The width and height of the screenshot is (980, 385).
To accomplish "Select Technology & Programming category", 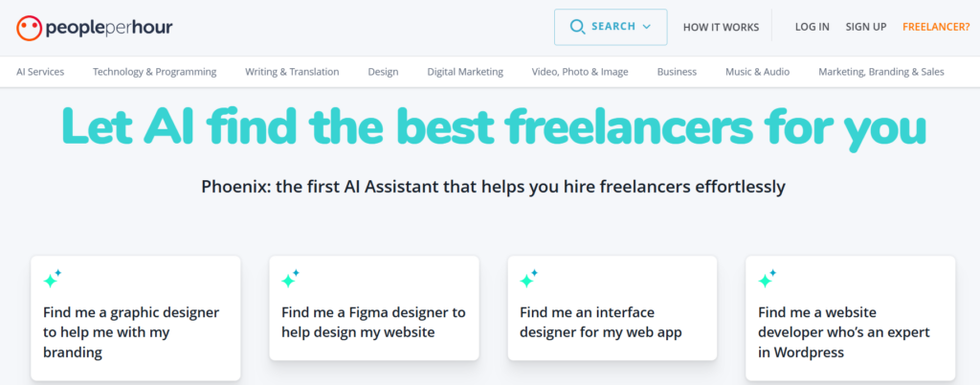I will click(154, 72).
